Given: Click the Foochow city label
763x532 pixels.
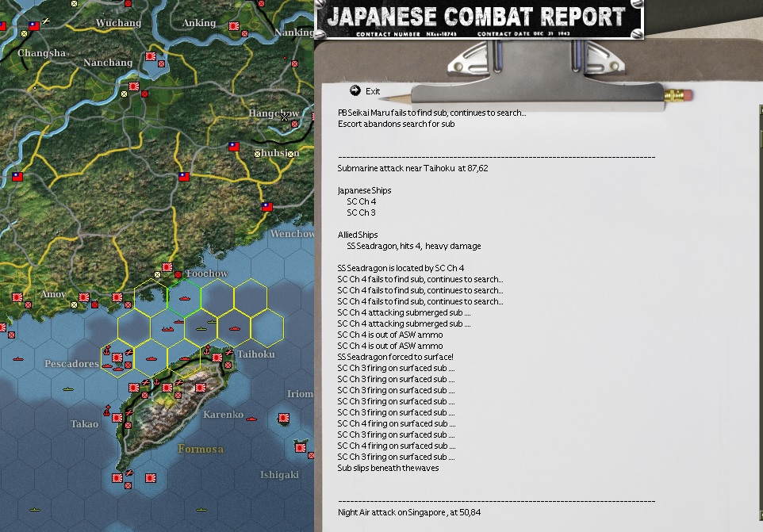Looking at the screenshot, I should click(x=207, y=274).
